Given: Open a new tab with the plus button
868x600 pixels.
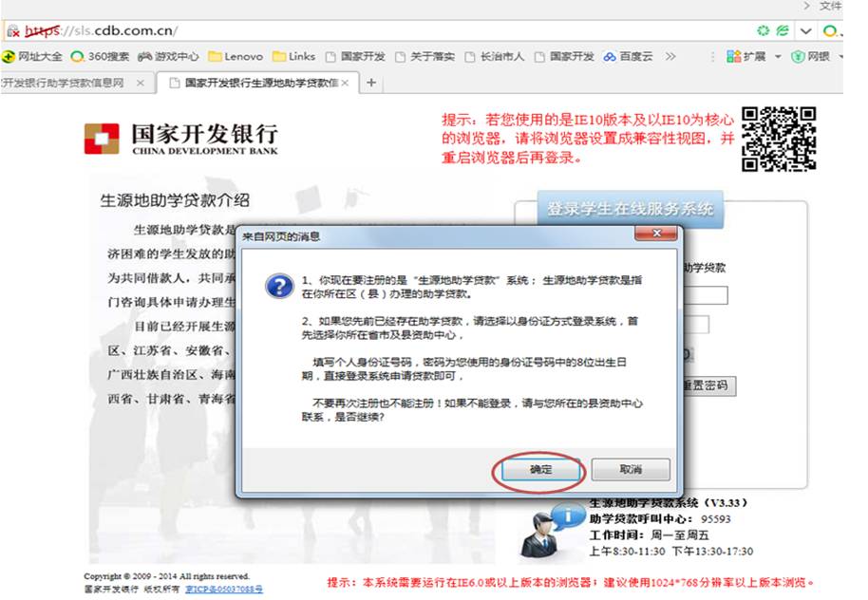Looking at the screenshot, I should [x=371, y=83].
